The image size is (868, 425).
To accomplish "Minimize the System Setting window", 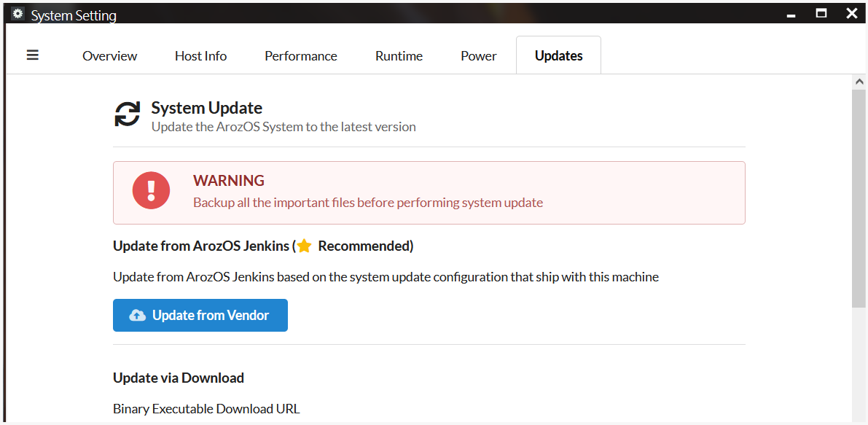I will coord(791,15).
